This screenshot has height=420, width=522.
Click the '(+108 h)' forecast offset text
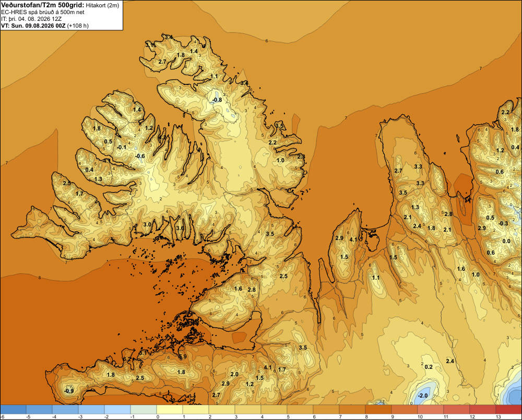[78, 26]
